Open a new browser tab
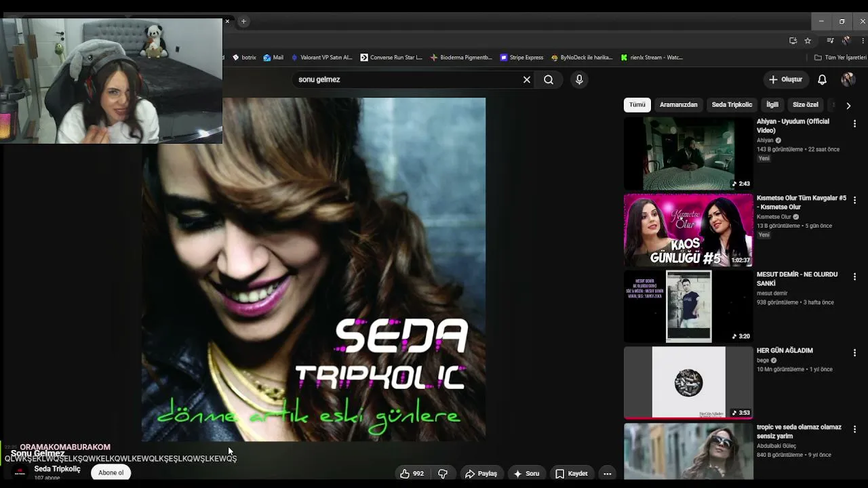This screenshot has width=868, height=488. (x=243, y=22)
